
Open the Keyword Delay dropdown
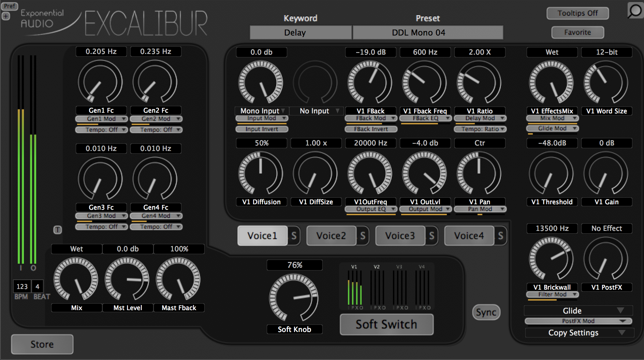[x=301, y=33]
